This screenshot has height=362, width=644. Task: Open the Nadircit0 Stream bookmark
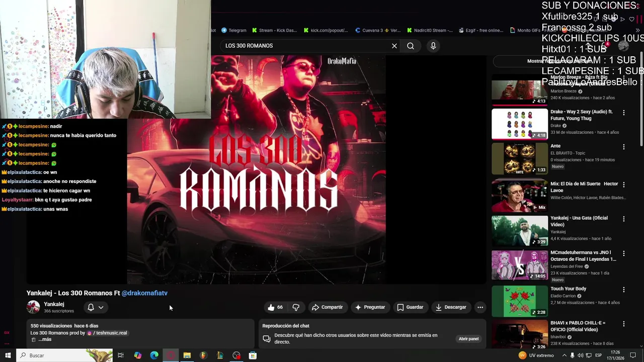pyautogui.click(x=430, y=30)
